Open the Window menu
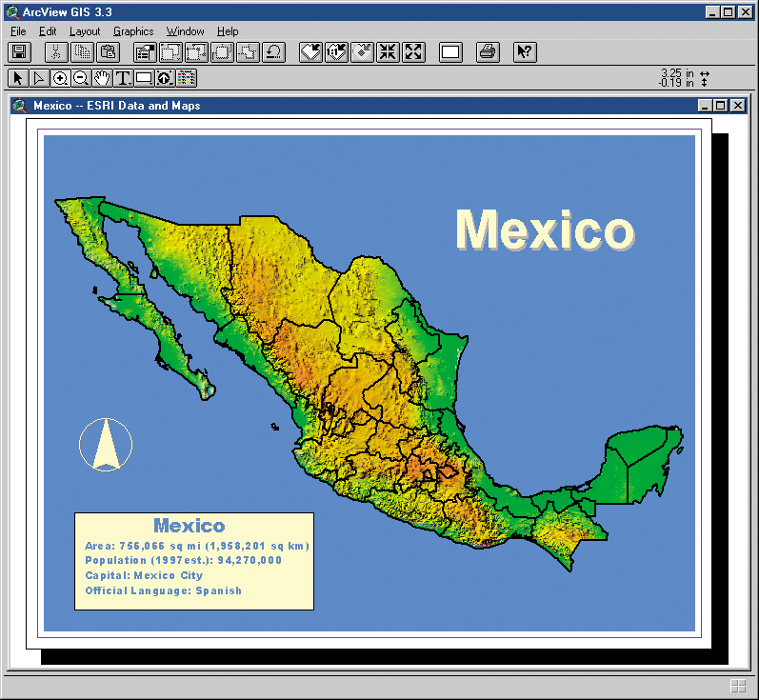The width and height of the screenshot is (759, 700). (186, 31)
